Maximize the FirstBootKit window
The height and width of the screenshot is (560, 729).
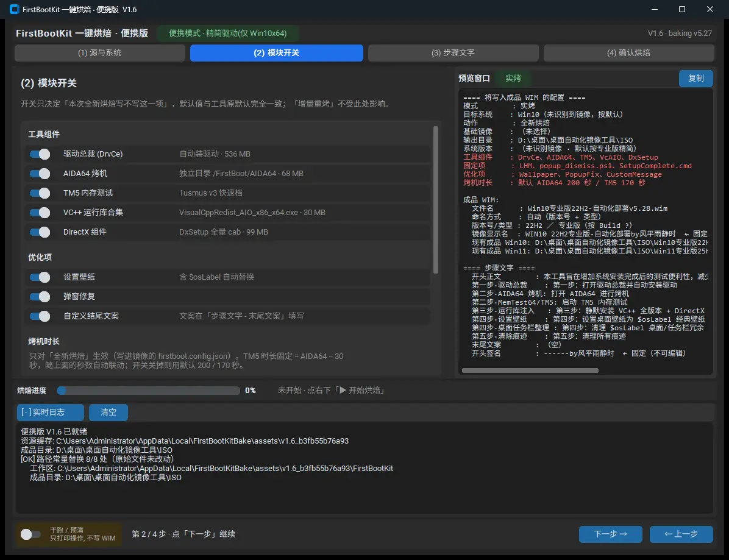coord(682,9)
